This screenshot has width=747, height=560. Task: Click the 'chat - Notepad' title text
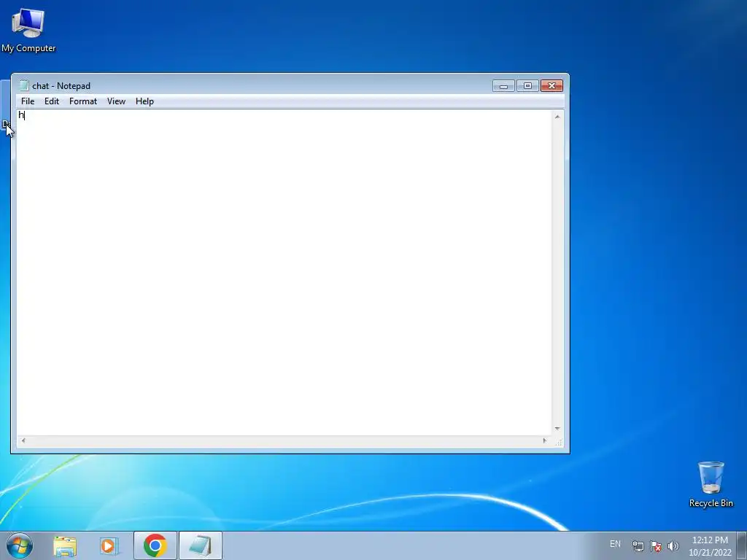pyautogui.click(x=61, y=86)
